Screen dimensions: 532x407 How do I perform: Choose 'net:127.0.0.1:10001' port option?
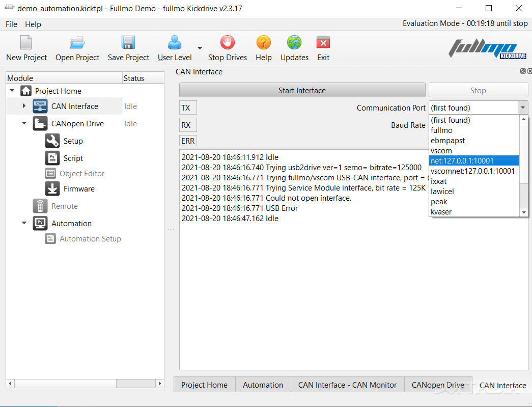tap(474, 161)
